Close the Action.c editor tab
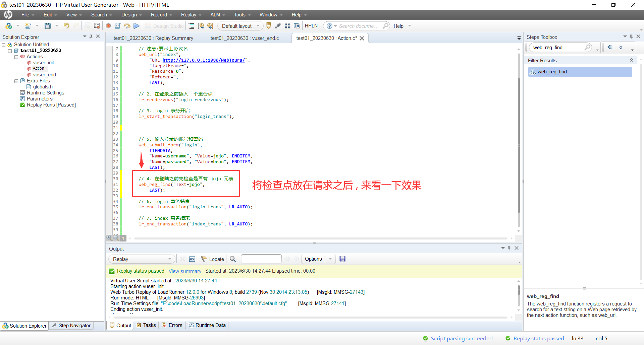The image size is (644, 345). pos(362,38)
